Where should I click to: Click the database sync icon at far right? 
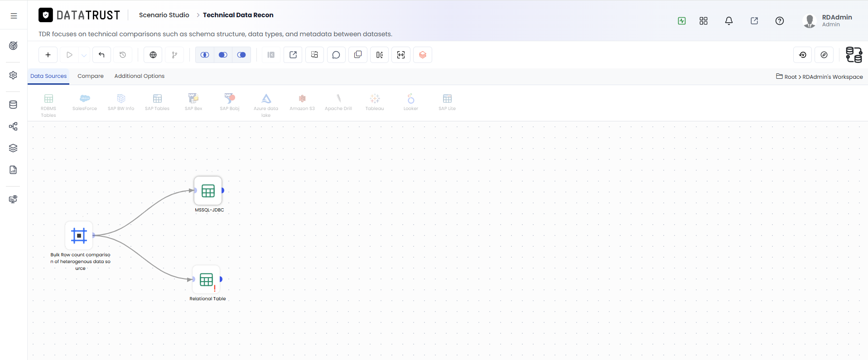click(854, 55)
